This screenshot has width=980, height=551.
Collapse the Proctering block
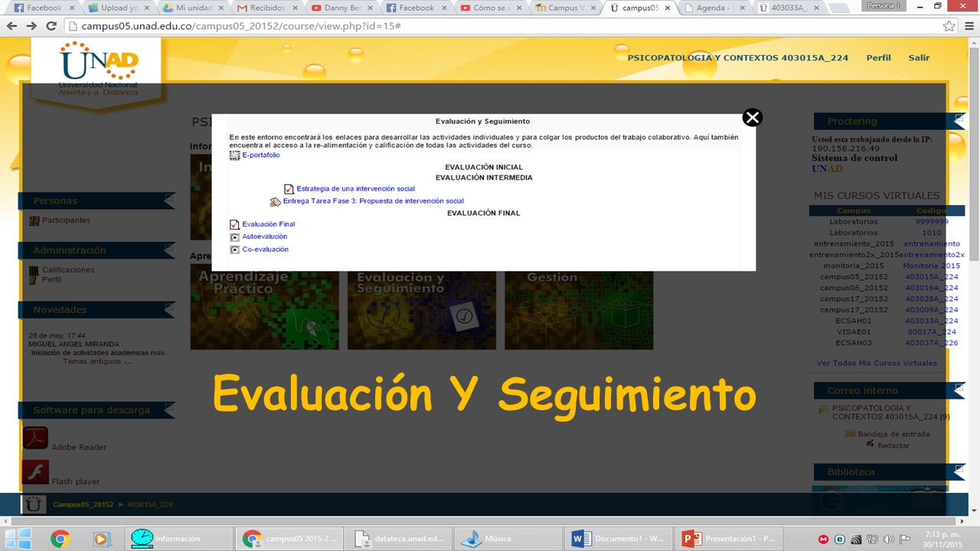pyautogui.click(x=959, y=119)
